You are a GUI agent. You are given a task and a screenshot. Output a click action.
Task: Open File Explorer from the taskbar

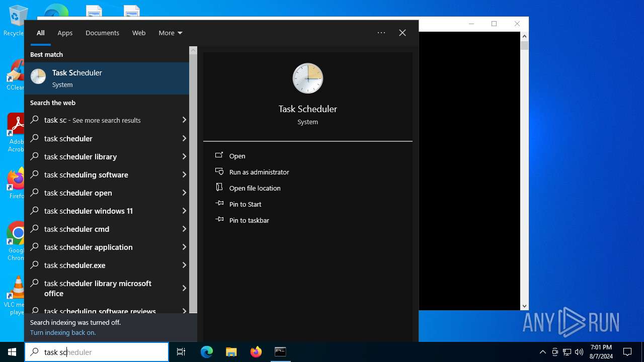click(231, 352)
